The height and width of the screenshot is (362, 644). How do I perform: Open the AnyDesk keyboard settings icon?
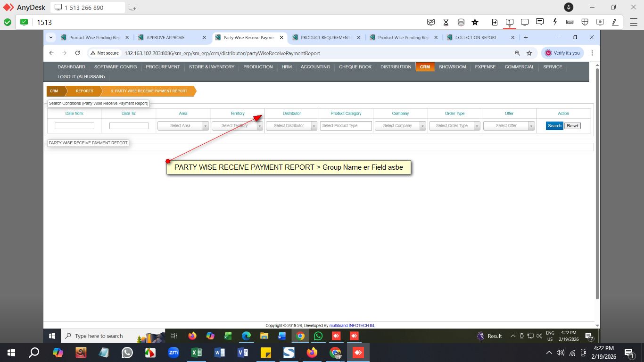[570, 22]
